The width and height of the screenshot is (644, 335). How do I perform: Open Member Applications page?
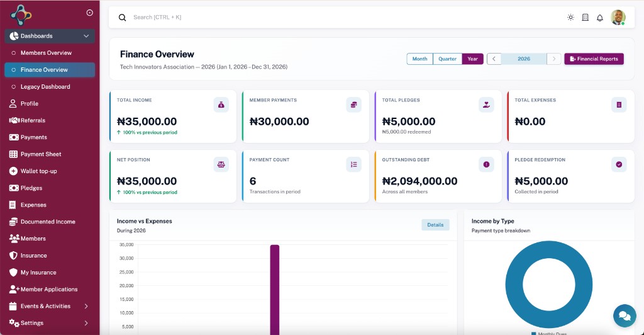(x=50, y=290)
